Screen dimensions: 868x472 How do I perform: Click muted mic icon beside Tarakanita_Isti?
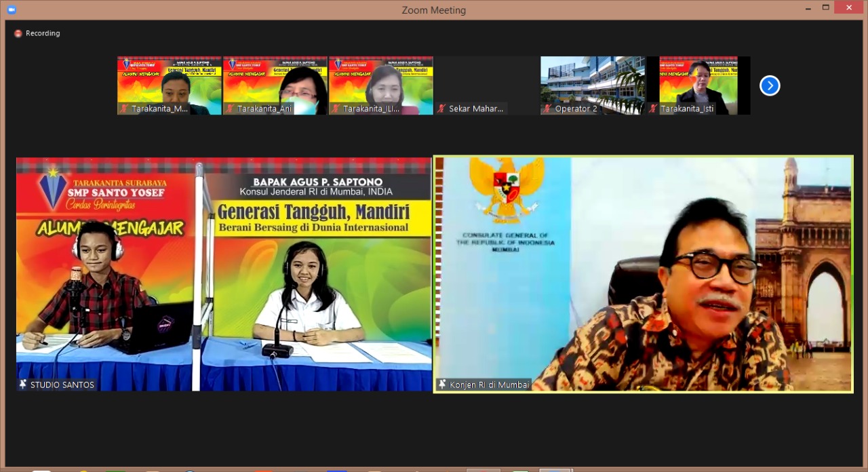pyautogui.click(x=653, y=109)
